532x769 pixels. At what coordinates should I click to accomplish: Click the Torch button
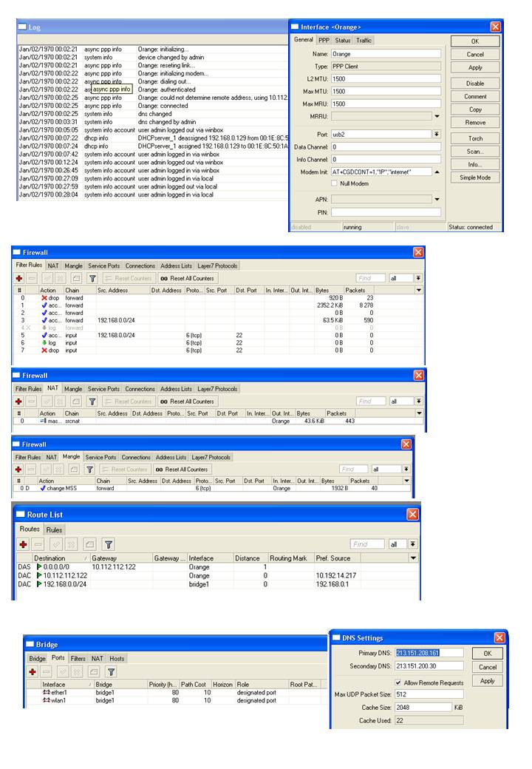(x=475, y=139)
